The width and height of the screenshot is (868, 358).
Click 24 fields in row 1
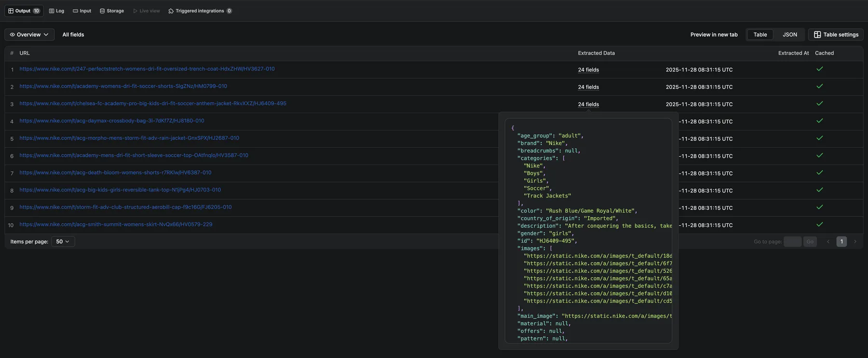click(588, 70)
